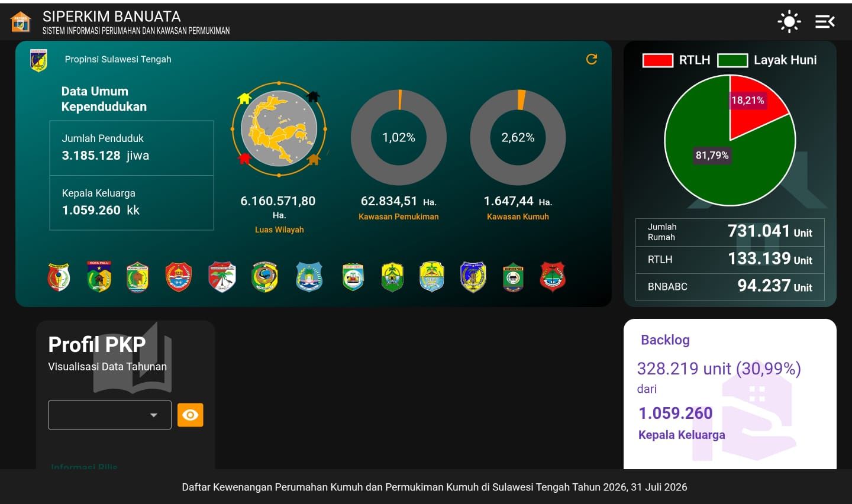The width and height of the screenshot is (852, 504).
Task: Click the SIPERKIM BANUATA title text
Action: click(112, 17)
